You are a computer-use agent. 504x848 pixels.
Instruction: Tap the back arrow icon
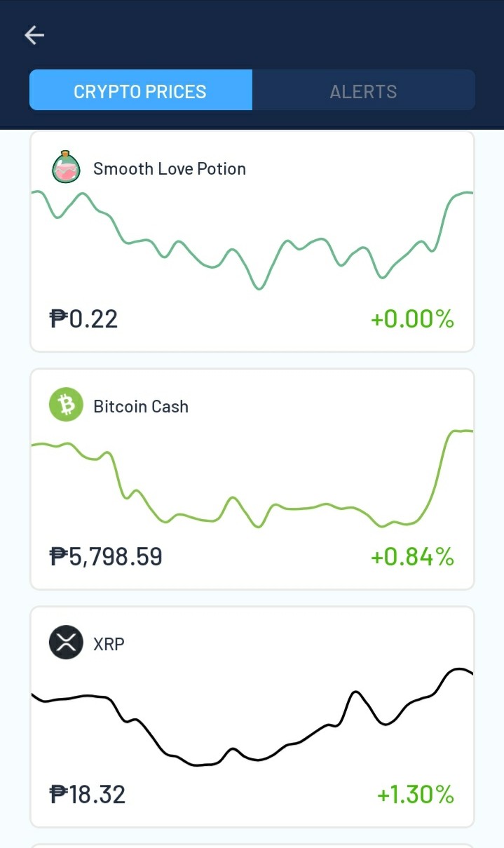(34, 35)
